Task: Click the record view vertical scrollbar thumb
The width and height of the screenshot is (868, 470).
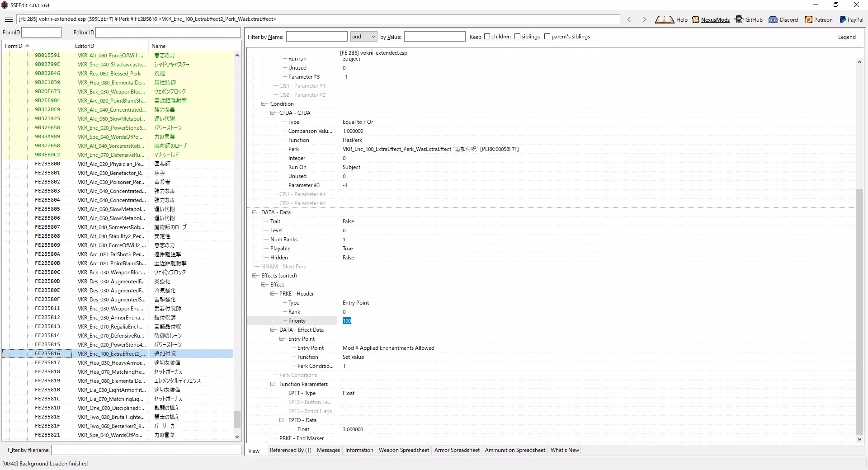Action: (x=859, y=312)
